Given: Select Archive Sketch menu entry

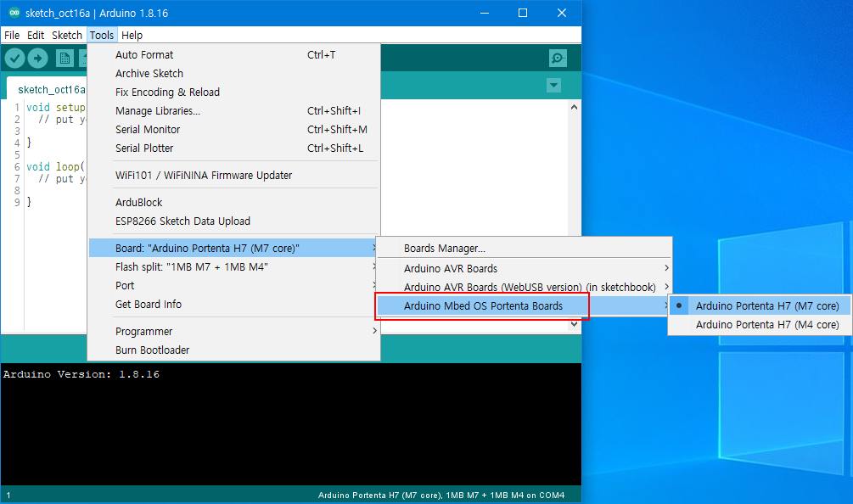Looking at the screenshot, I should point(234,74).
